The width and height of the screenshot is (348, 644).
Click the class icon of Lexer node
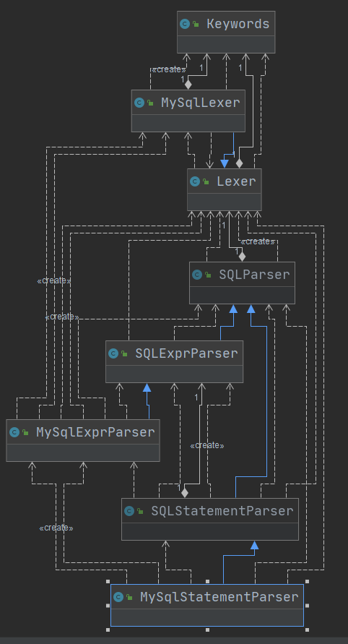[x=195, y=181]
